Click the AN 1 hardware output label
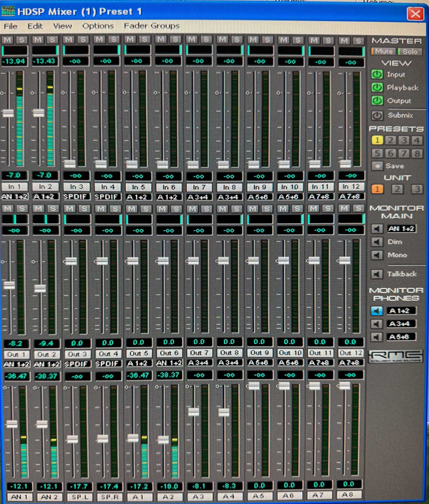The image size is (429, 504). [x=20, y=497]
